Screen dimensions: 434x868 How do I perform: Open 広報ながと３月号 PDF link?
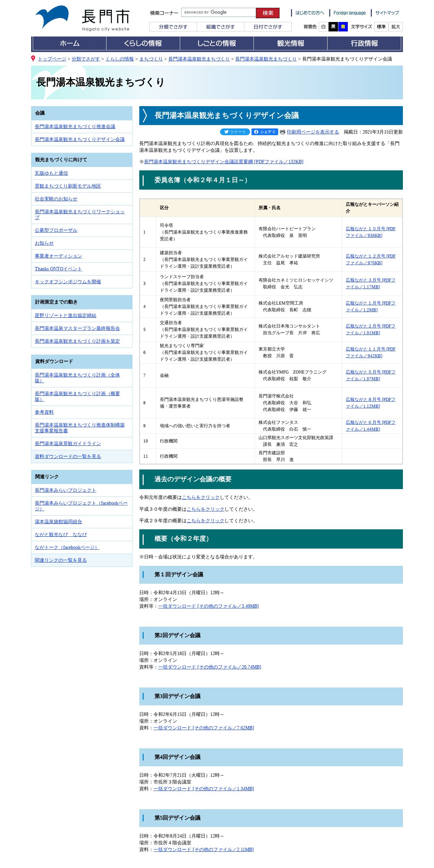point(370,284)
